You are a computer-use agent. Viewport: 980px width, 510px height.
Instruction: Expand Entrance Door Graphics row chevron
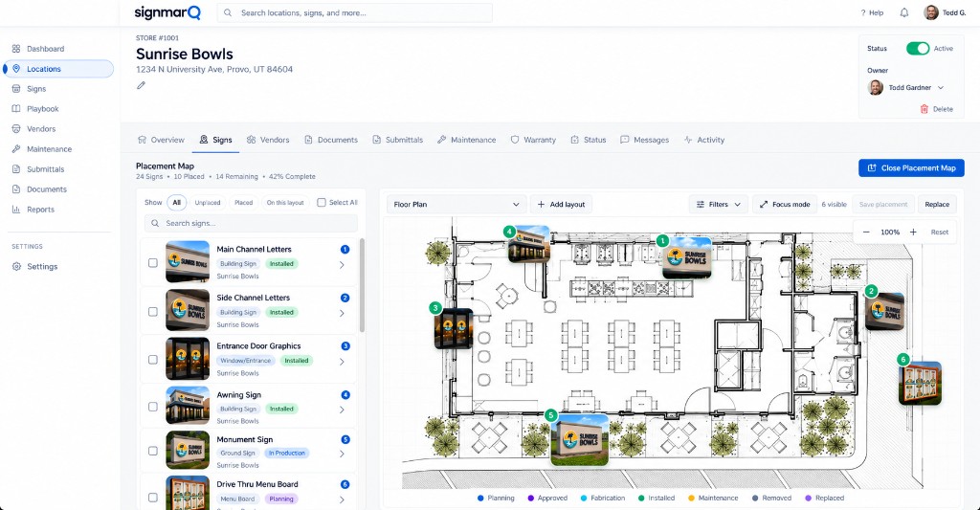coord(342,362)
